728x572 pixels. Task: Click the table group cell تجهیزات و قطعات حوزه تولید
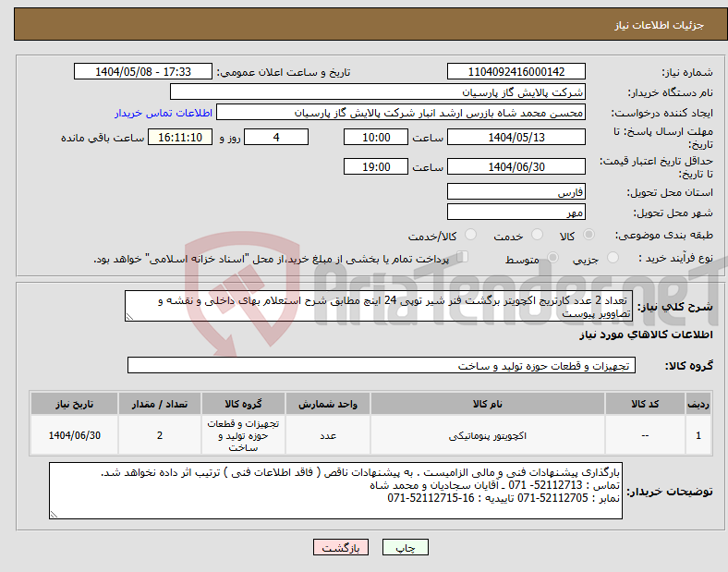point(243,435)
